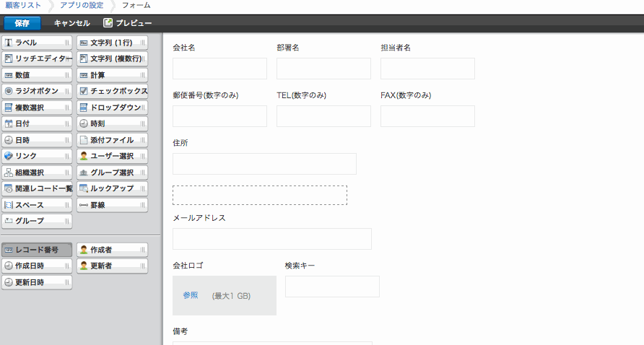Click the ルックアップ icon
The width and height of the screenshot is (644, 345).
click(x=83, y=188)
